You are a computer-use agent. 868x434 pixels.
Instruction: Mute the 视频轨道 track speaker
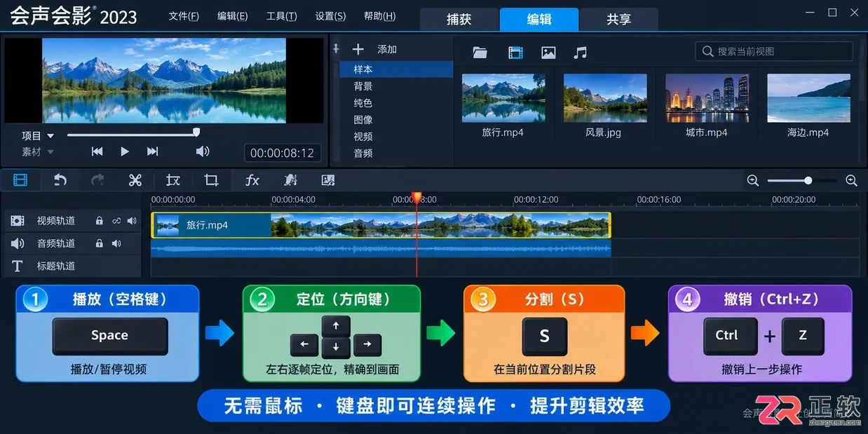[x=132, y=221]
